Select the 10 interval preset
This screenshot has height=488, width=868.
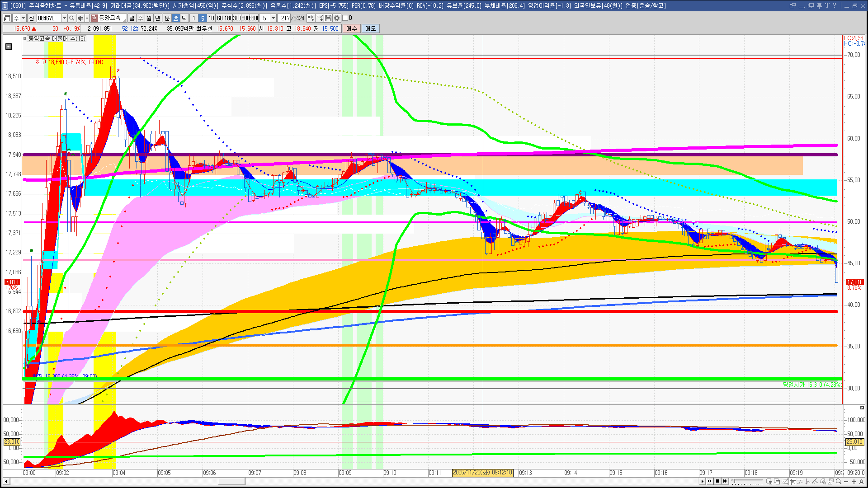[211, 18]
